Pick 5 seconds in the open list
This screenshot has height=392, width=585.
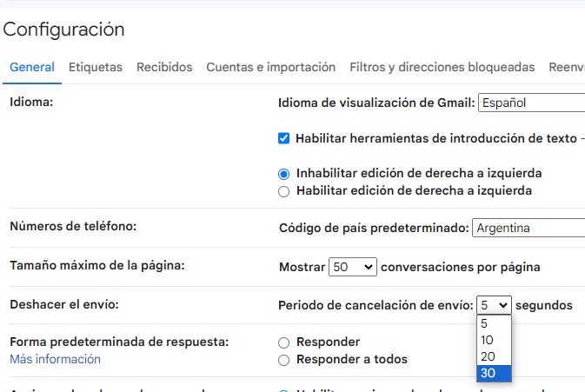click(x=494, y=322)
